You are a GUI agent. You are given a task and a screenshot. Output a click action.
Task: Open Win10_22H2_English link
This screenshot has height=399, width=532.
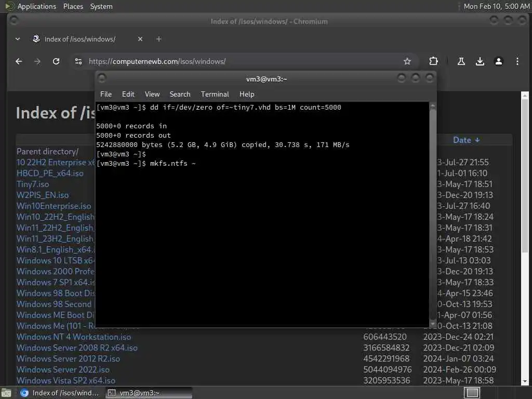pos(56,217)
